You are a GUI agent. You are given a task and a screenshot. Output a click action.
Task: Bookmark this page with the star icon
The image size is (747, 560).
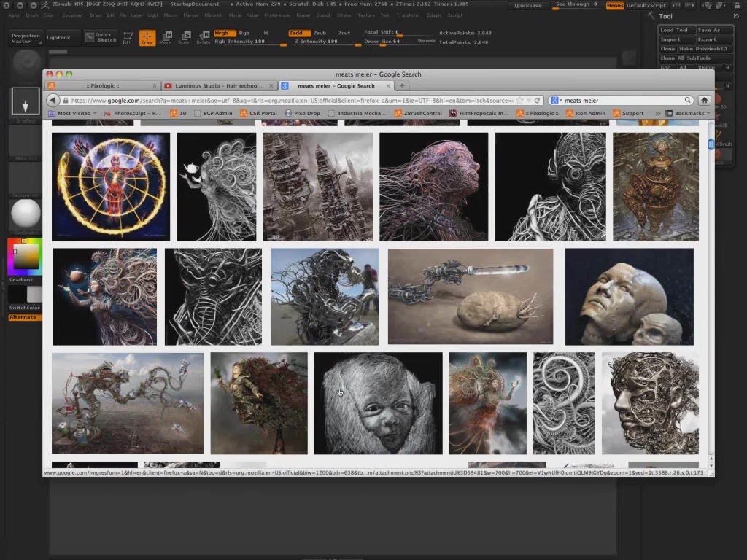point(519,101)
